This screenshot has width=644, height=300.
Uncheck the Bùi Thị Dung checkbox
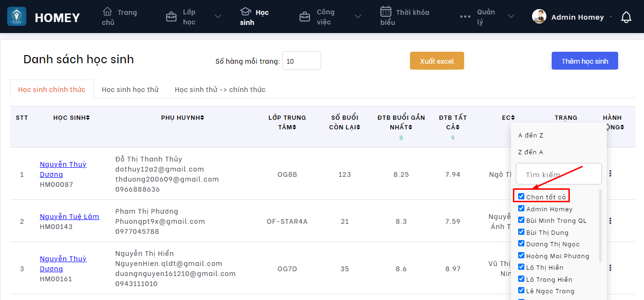(x=522, y=232)
